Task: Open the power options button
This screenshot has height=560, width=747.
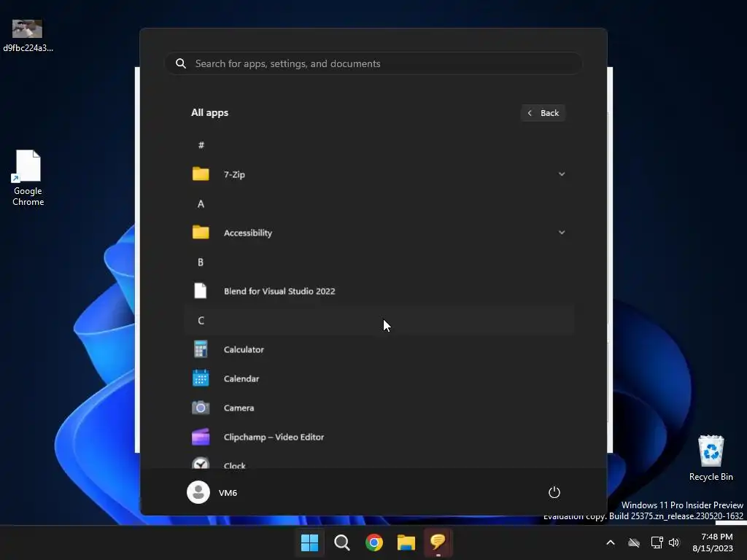Action: click(x=554, y=492)
